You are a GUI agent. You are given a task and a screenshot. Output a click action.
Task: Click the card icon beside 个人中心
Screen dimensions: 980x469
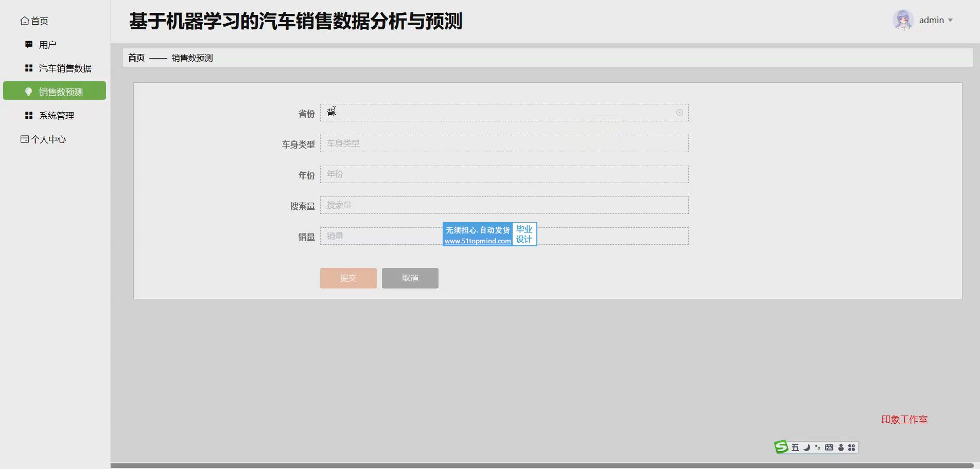pyautogui.click(x=24, y=139)
